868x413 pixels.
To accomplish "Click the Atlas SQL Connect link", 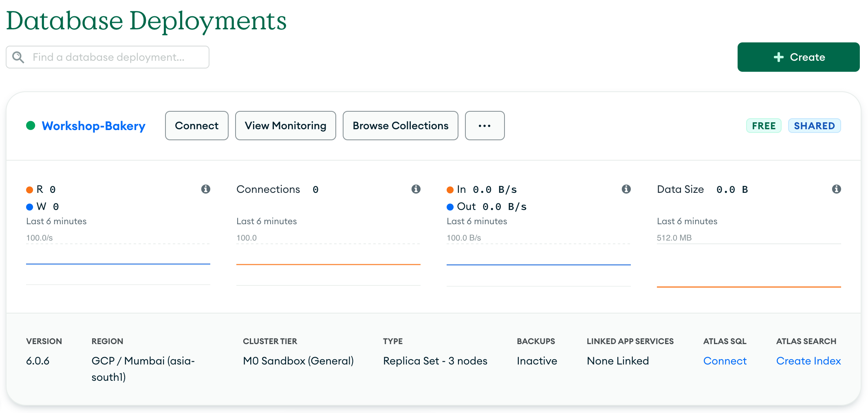I will (x=725, y=361).
